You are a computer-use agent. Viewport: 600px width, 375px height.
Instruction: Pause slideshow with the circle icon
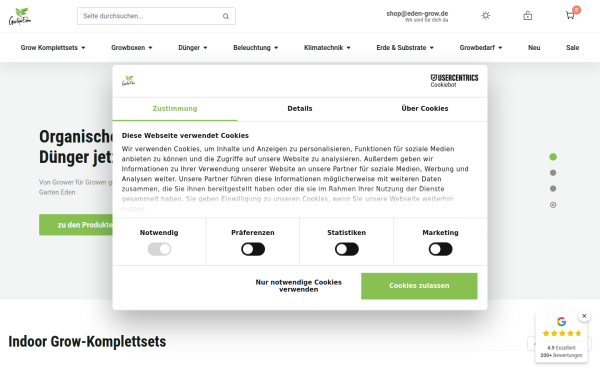pos(553,205)
